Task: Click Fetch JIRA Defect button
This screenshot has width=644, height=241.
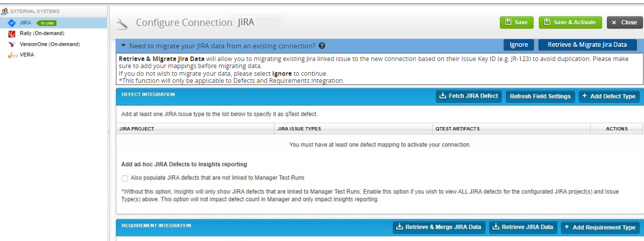Action: [468, 96]
